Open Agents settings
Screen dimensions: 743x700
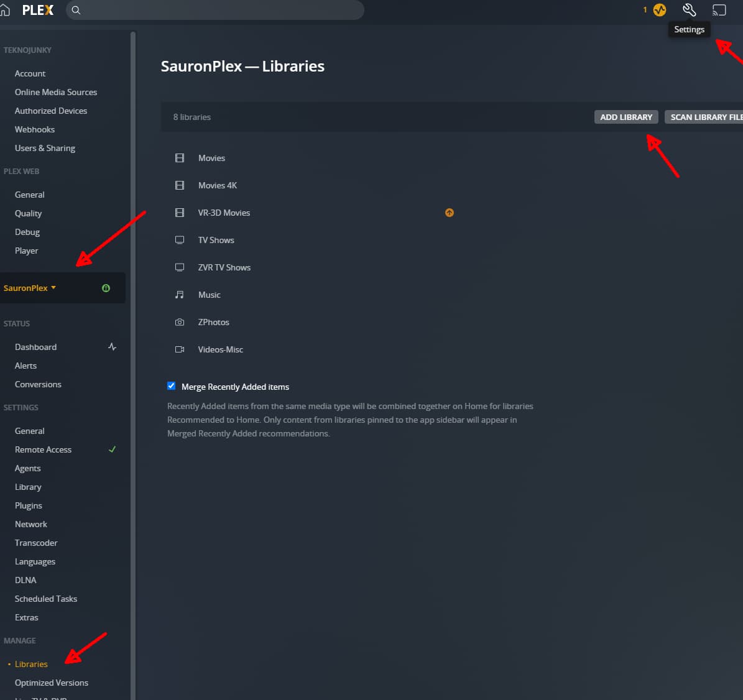27,468
